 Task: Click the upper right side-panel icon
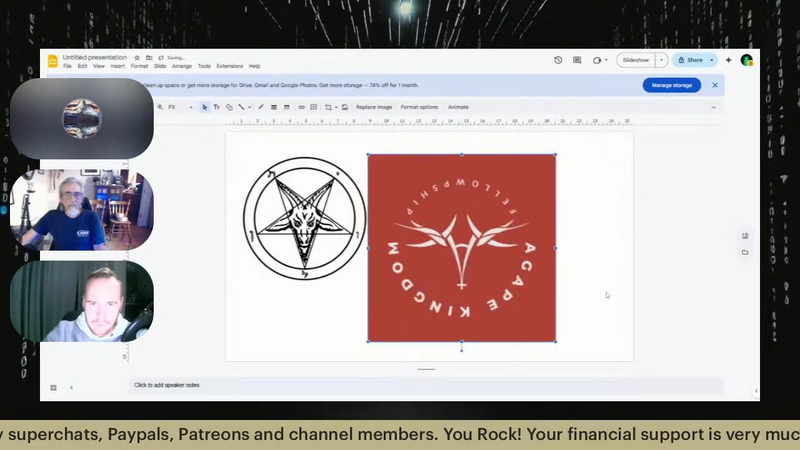pyautogui.click(x=745, y=236)
